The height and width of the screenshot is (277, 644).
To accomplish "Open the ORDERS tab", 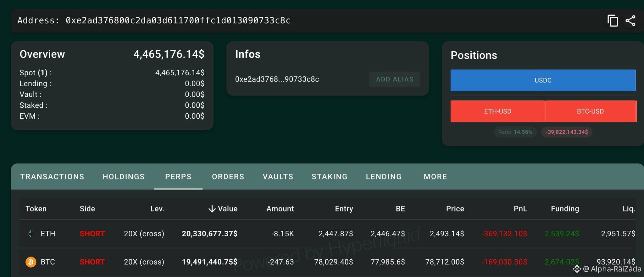I will click(228, 177).
